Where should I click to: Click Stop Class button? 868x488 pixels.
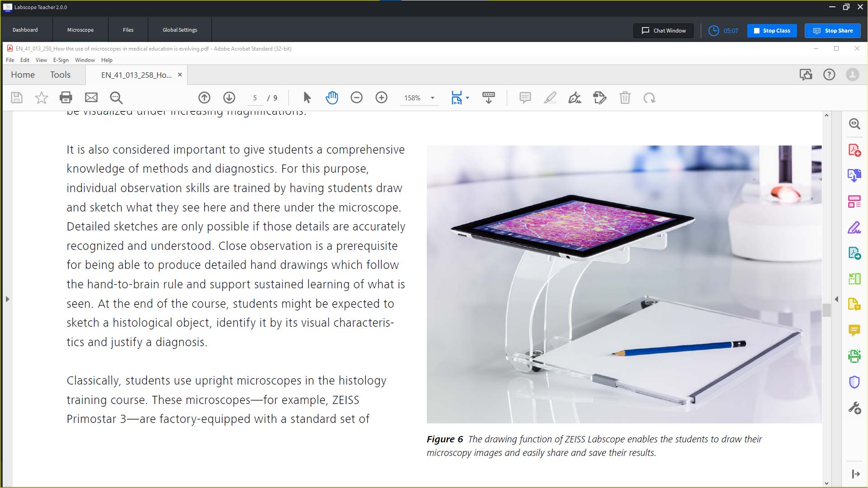pos(773,30)
